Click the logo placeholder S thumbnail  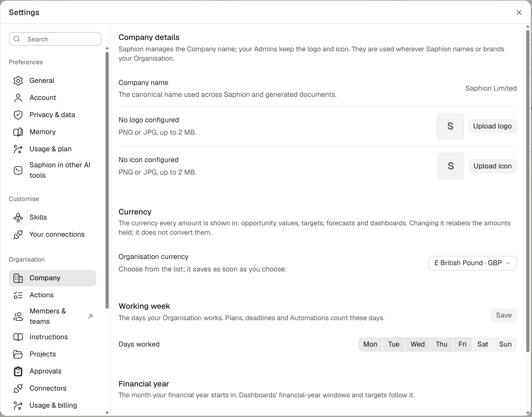[x=450, y=126]
